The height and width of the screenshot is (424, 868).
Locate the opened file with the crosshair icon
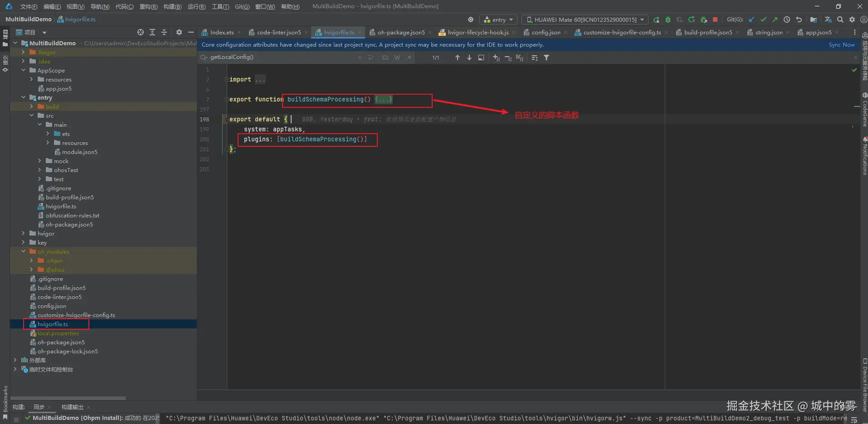tap(141, 32)
